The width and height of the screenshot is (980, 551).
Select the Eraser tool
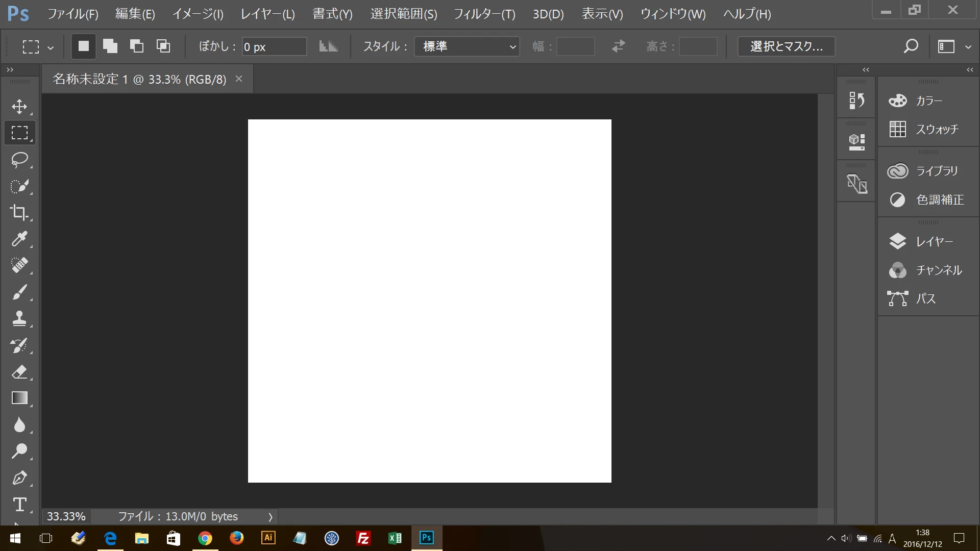click(19, 371)
